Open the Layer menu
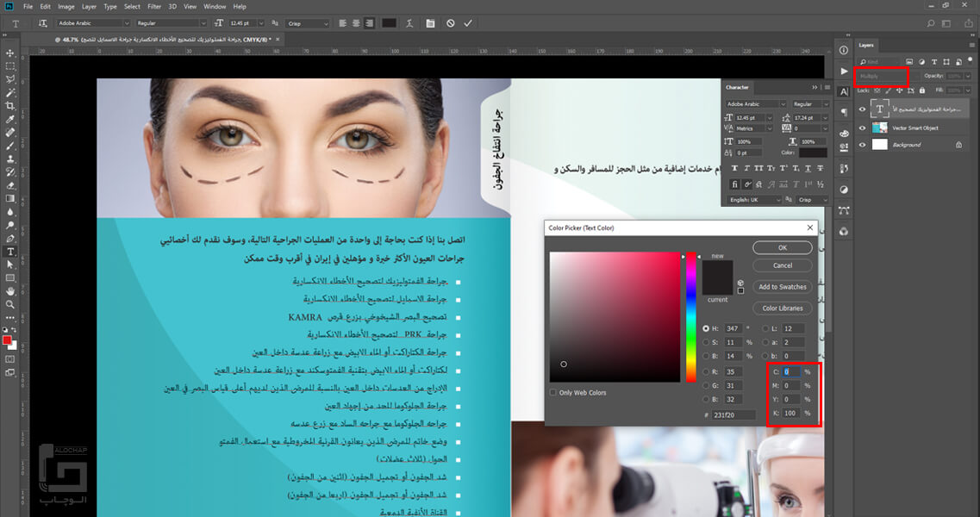The width and height of the screenshot is (980, 517). [x=90, y=6]
